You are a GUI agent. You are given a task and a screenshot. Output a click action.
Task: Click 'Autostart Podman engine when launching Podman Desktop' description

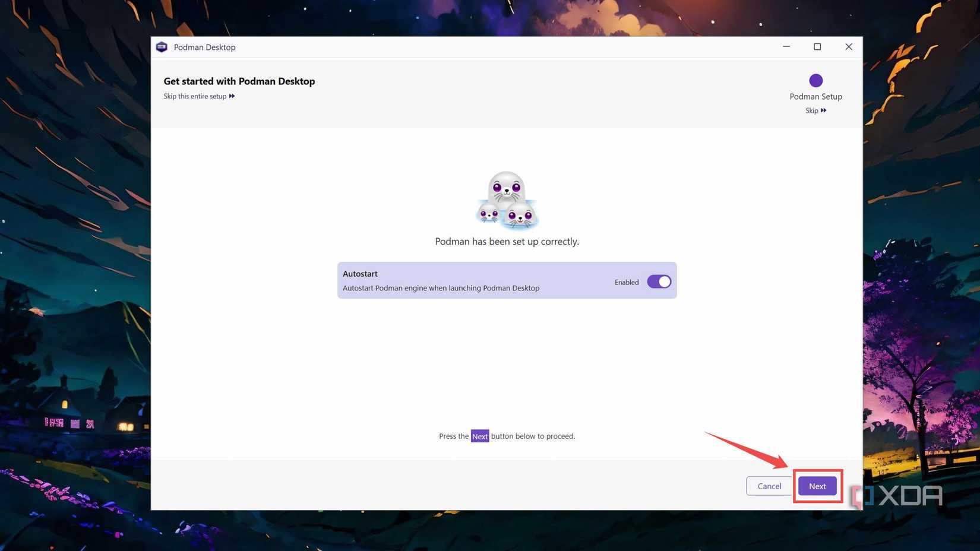(x=441, y=288)
